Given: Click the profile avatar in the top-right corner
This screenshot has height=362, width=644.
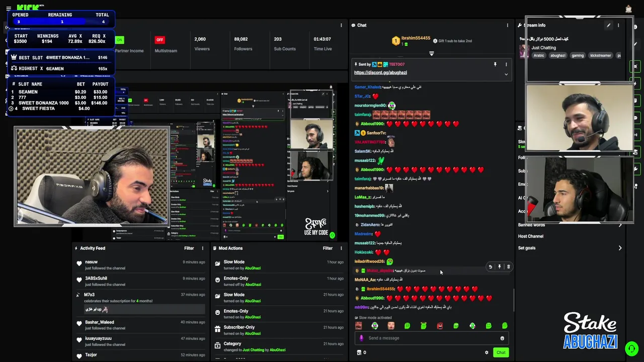Looking at the screenshot, I should coord(628,9).
